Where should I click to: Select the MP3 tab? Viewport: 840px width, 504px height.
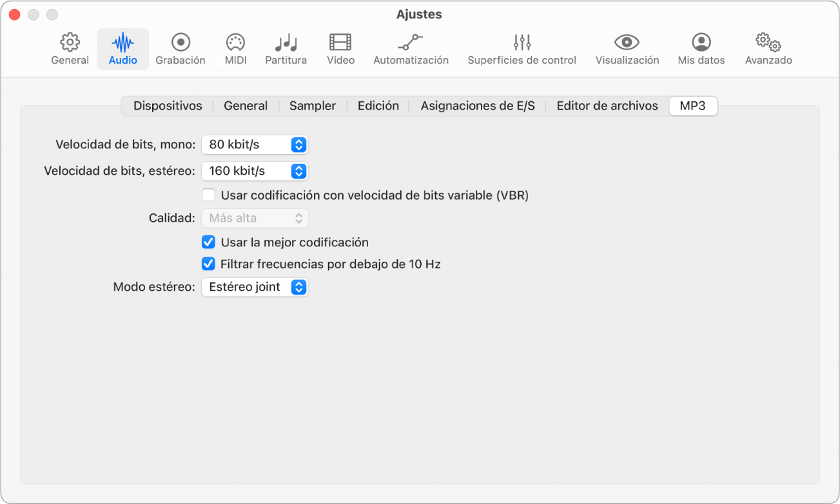[x=693, y=106]
